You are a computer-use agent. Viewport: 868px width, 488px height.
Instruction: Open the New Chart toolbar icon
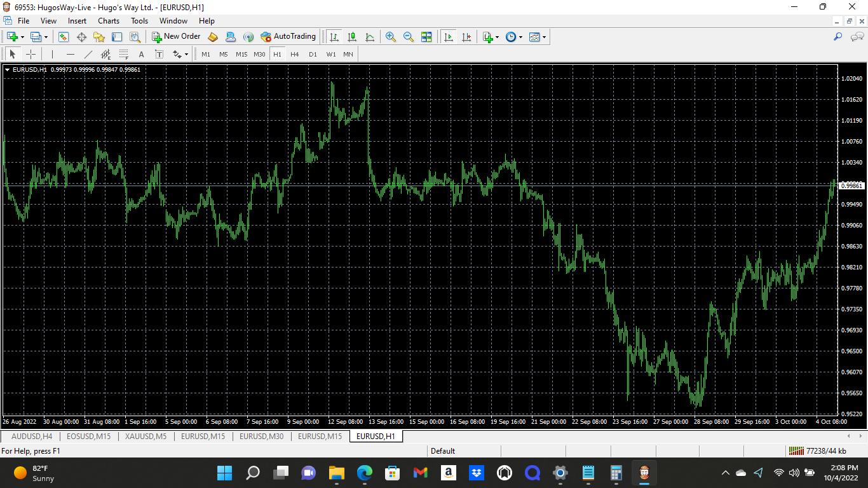pyautogui.click(x=12, y=37)
